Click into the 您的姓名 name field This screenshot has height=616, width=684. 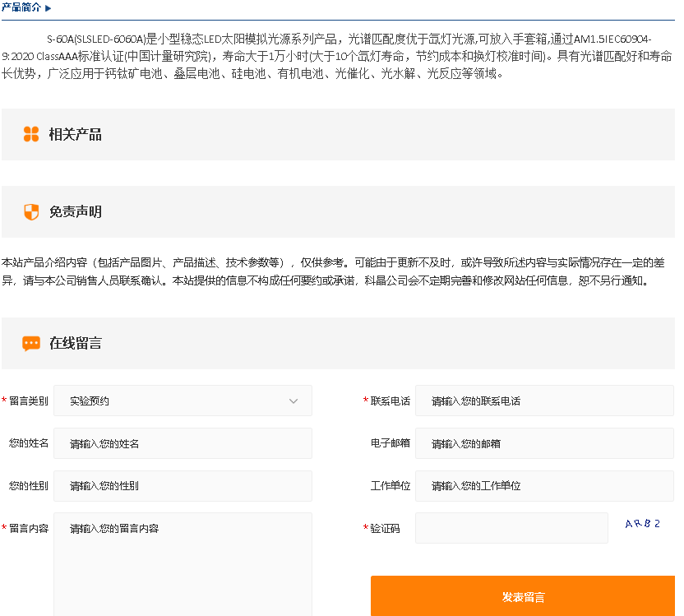[x=183, y=443]
